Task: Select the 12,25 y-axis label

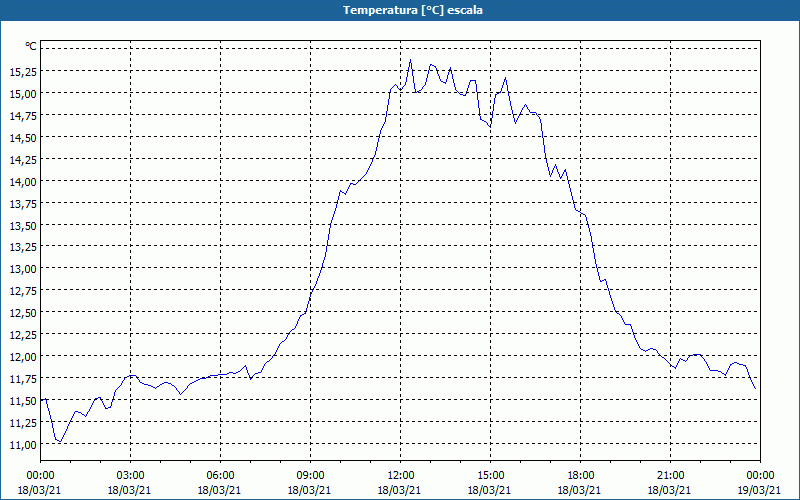Action: pos(23,335)
